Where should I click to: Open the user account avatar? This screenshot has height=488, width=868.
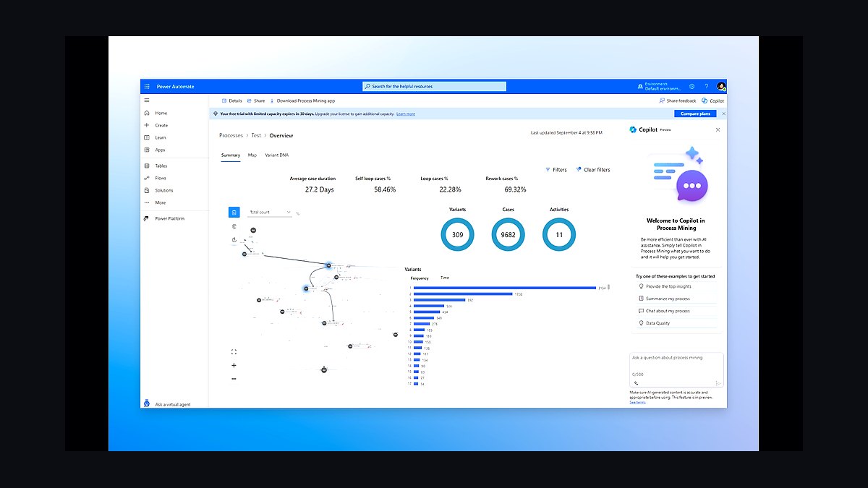coord(721,86)
